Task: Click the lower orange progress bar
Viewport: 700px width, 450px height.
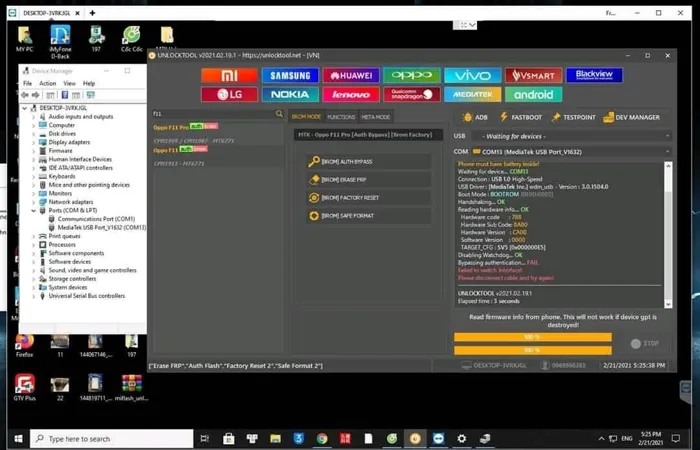Action: (533, 350)
